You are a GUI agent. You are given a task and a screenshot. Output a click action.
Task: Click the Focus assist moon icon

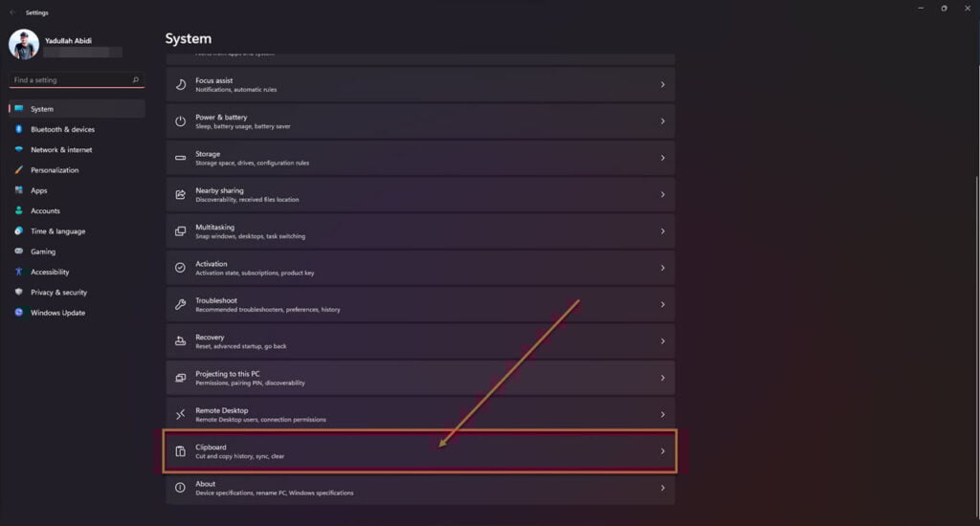[x=181, y=85]
